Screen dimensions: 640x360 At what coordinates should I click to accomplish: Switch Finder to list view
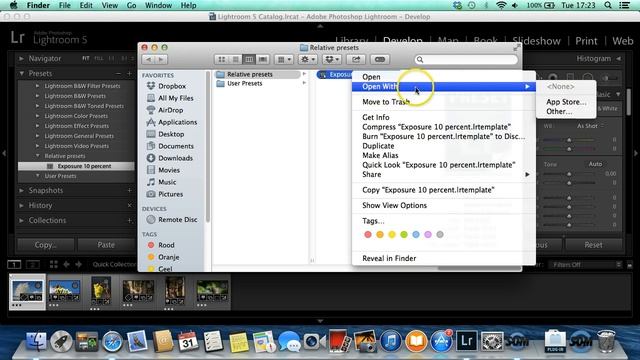click(235, 60)
